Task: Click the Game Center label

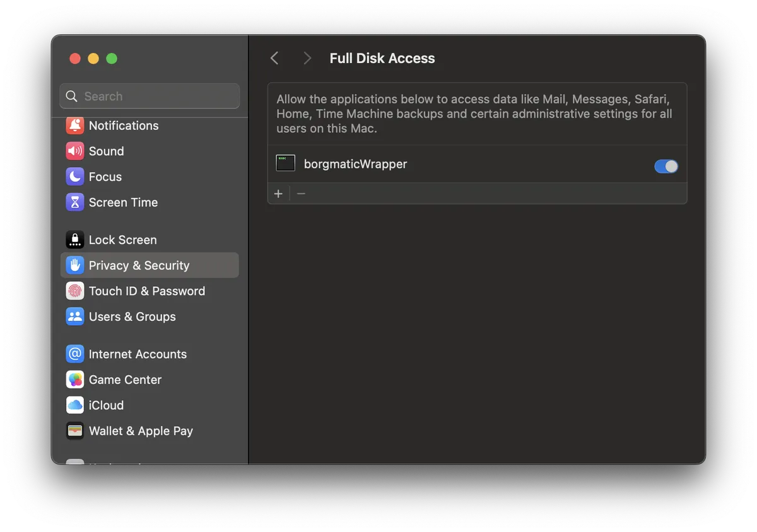Action: click(125, 379)
